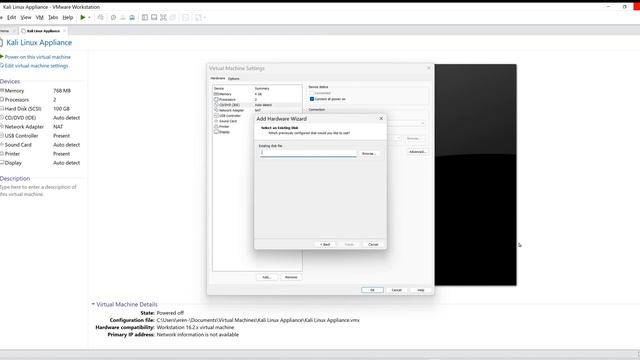Toggle the thumbnail bar toolbar icon

point(154,18)
